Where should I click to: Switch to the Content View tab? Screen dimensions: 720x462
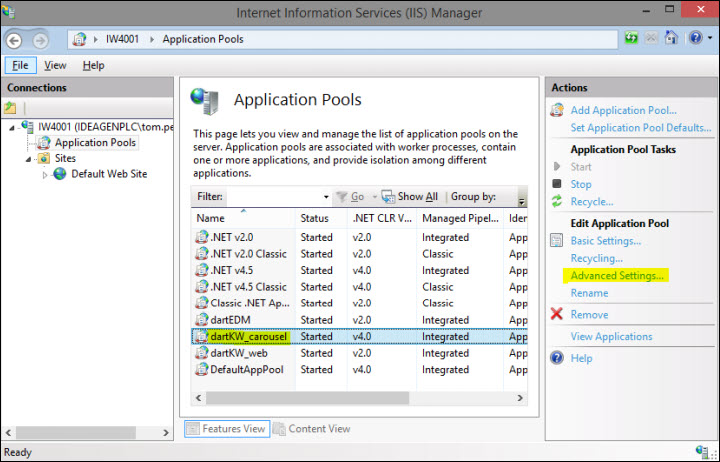pyautogui.click(x=312, y=428)
